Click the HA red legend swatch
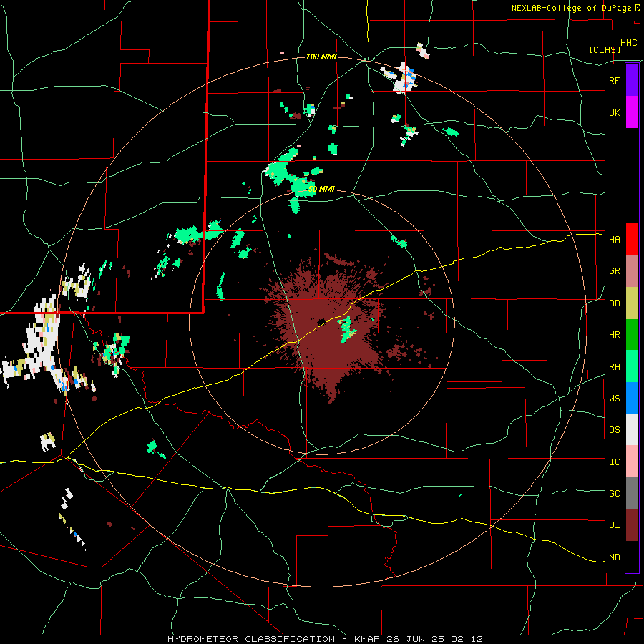This screenshot has width=644, height=644. coord(632,239)
